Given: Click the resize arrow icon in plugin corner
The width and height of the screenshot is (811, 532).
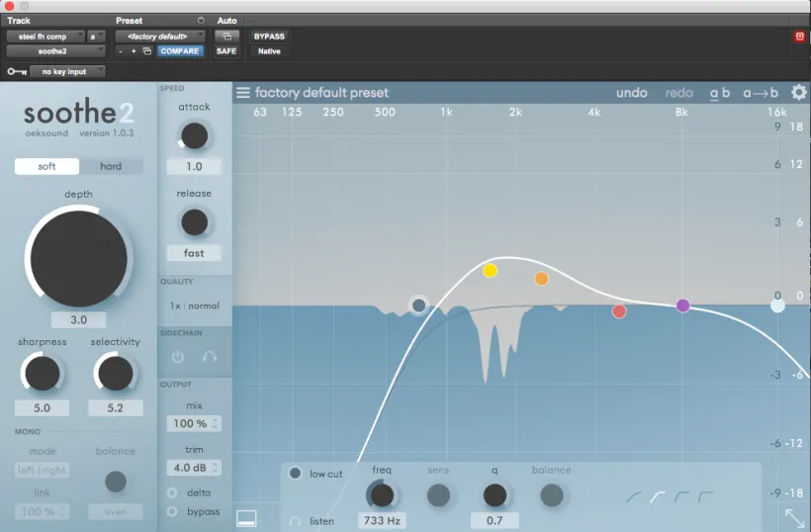Looking at the screenshot, I should coord(795,517).
